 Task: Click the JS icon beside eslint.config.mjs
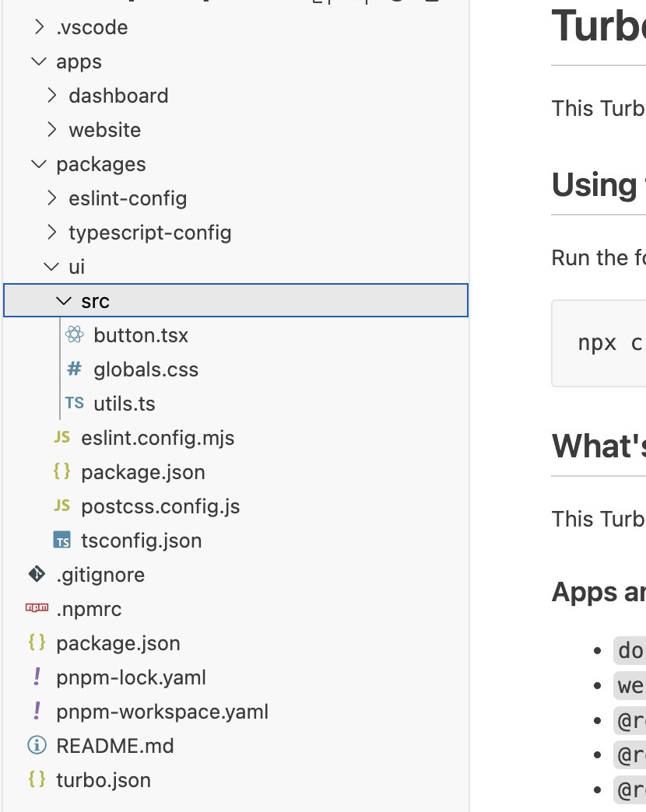[x=61, y=437]
